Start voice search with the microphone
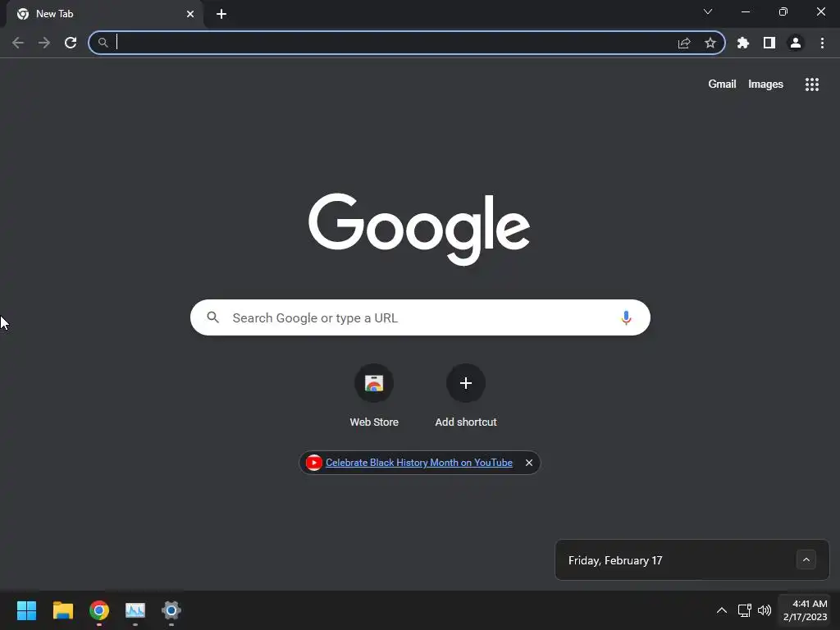Viewport: 840px width, 630px height. pos(626,317)
